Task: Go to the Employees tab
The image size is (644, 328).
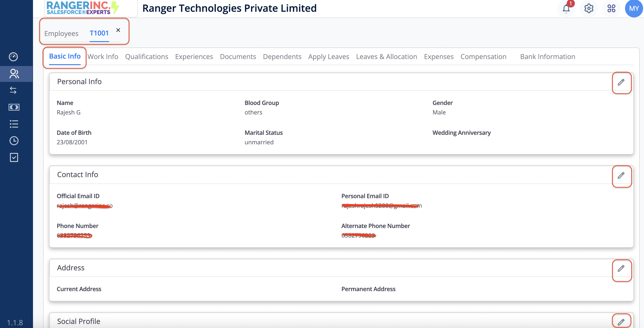Action: [61, 33]
